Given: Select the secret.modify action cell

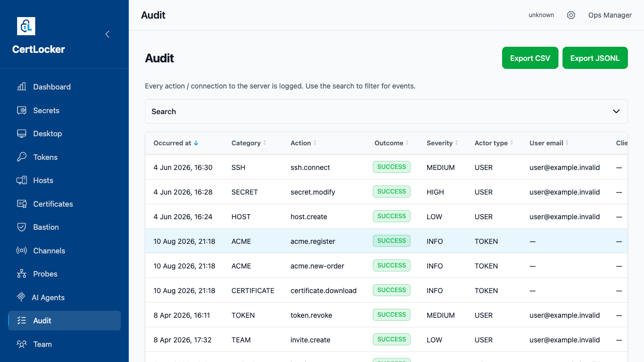Looking at the screenshot, I should (313, 192).
